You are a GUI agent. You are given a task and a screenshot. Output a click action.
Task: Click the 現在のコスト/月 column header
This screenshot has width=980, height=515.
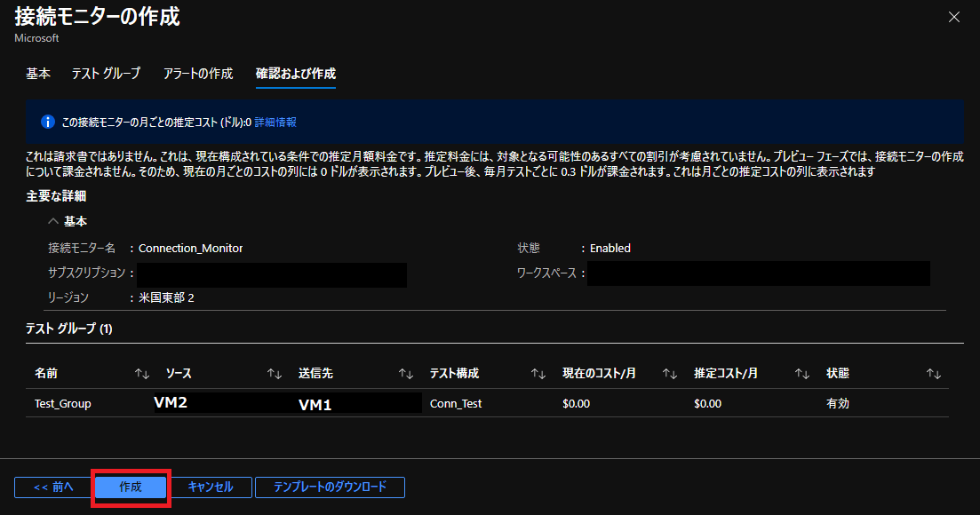pyautogui.click(x=599, y=373)
